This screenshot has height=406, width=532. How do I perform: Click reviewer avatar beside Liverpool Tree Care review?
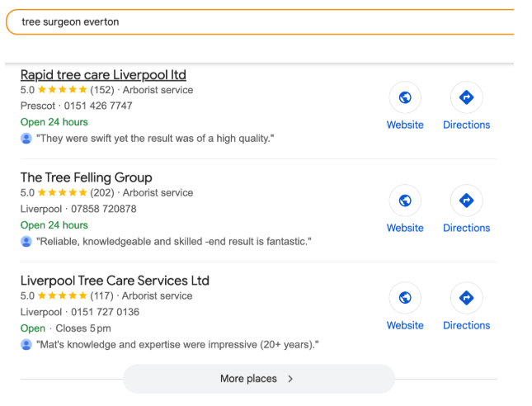26,344
